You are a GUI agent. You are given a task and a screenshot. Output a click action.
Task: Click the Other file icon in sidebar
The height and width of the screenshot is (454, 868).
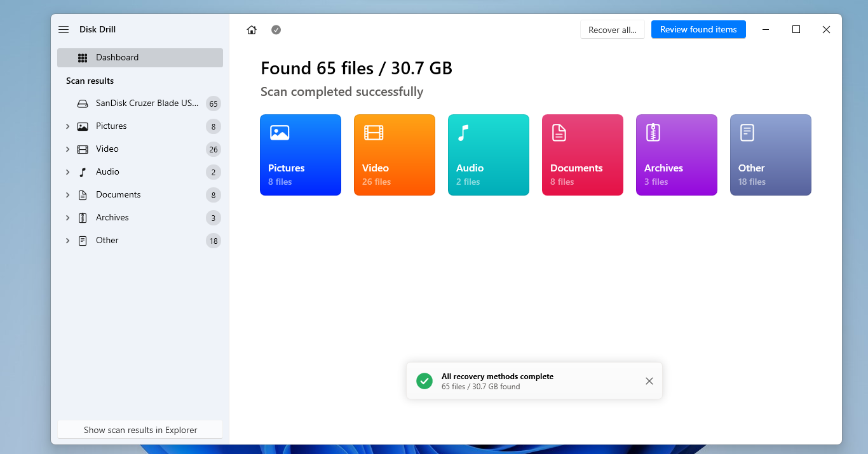click(83, 241)
